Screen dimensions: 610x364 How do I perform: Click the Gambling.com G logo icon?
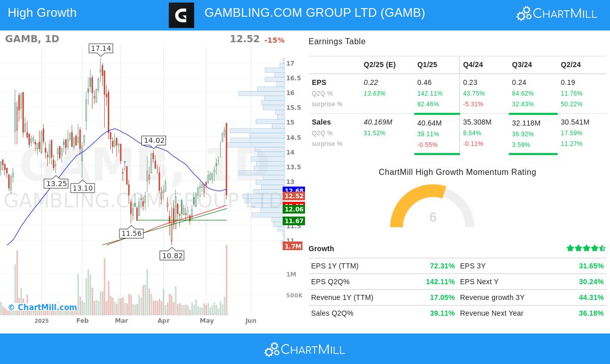pyautogui.click(x=181, y=15)
